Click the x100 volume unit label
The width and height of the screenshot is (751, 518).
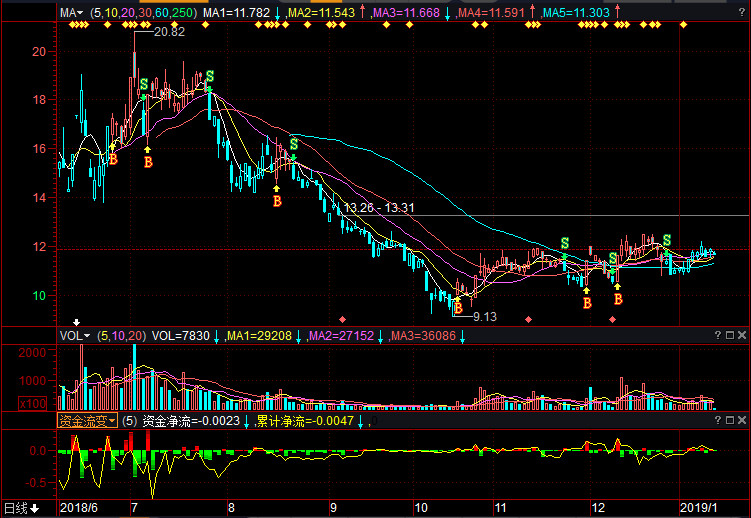point(30,403)
